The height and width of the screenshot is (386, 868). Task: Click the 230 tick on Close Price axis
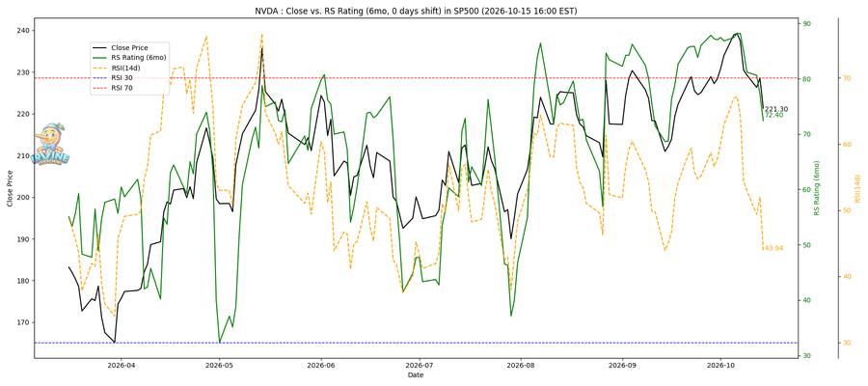(24, 72)
